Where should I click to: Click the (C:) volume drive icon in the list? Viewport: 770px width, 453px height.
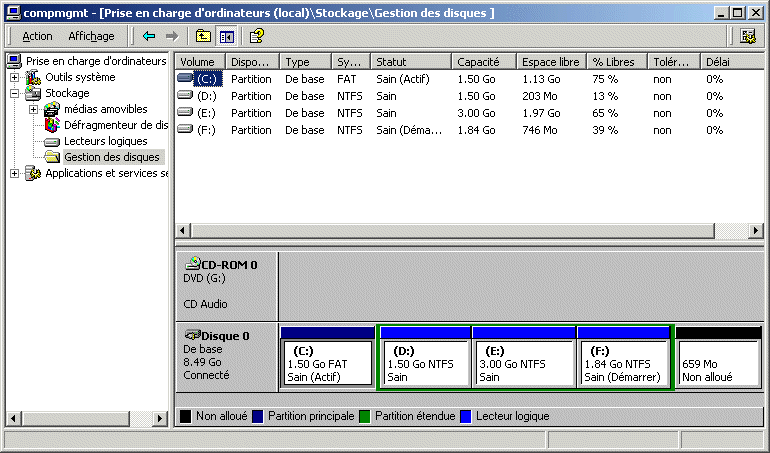185,78
